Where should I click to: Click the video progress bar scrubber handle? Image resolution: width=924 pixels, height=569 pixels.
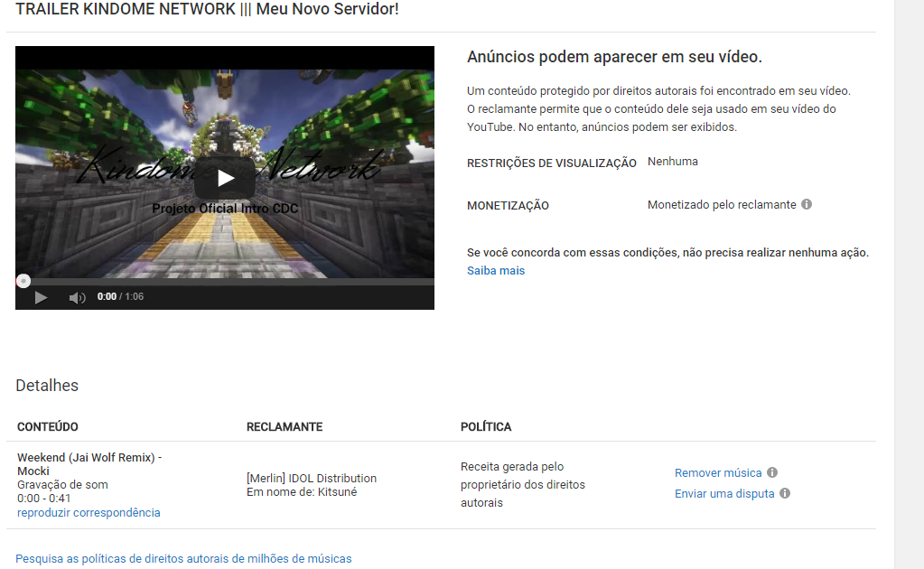tap(23, 281)
